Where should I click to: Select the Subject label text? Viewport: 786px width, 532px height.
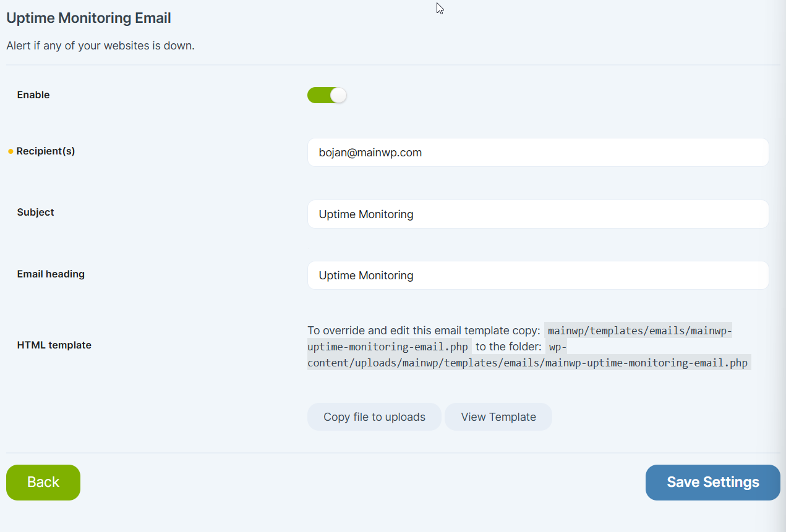pos(35,212)
